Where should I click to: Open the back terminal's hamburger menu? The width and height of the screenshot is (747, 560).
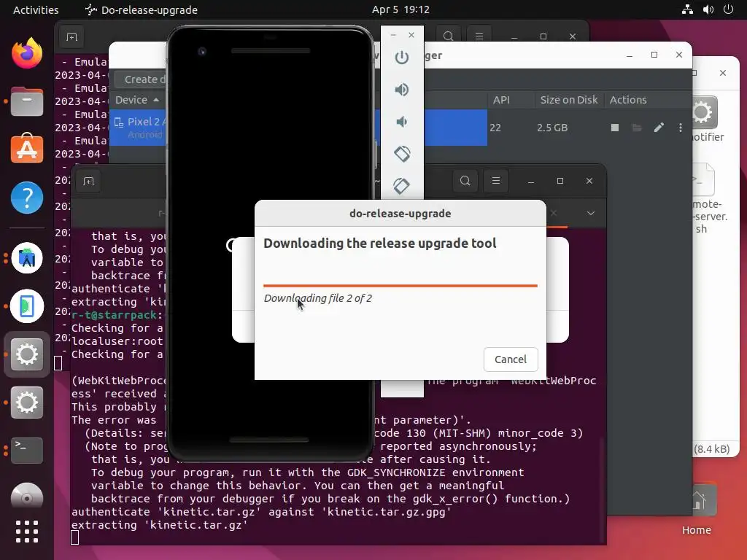click(x=479, y=36)
